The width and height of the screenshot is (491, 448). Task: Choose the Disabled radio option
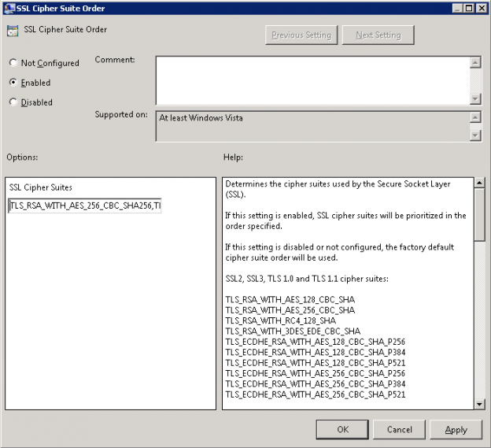pos(13,102)
